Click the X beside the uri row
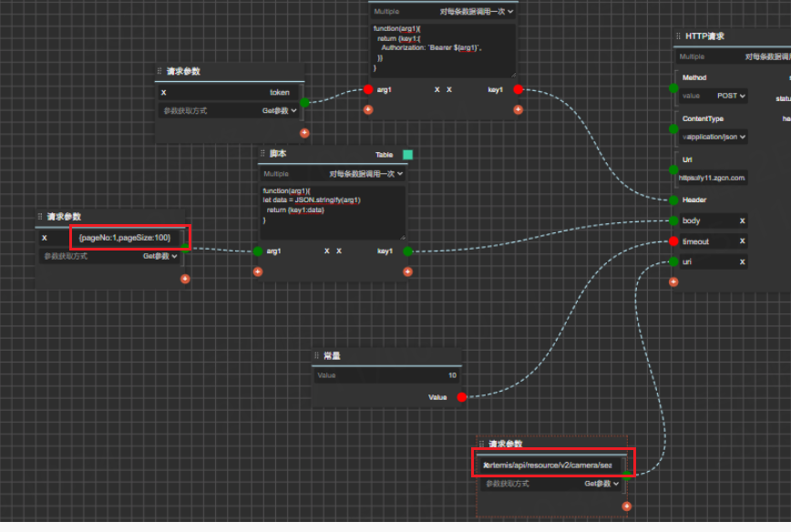 pos(742,261)
